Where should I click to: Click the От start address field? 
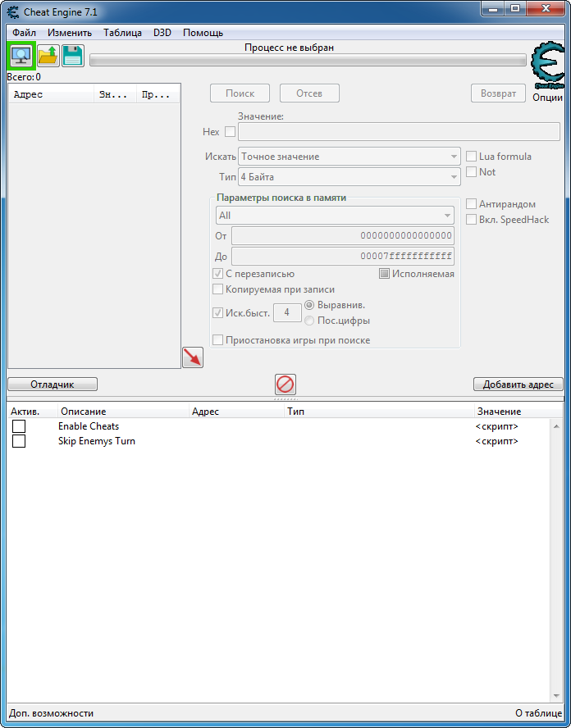(343, 236)
